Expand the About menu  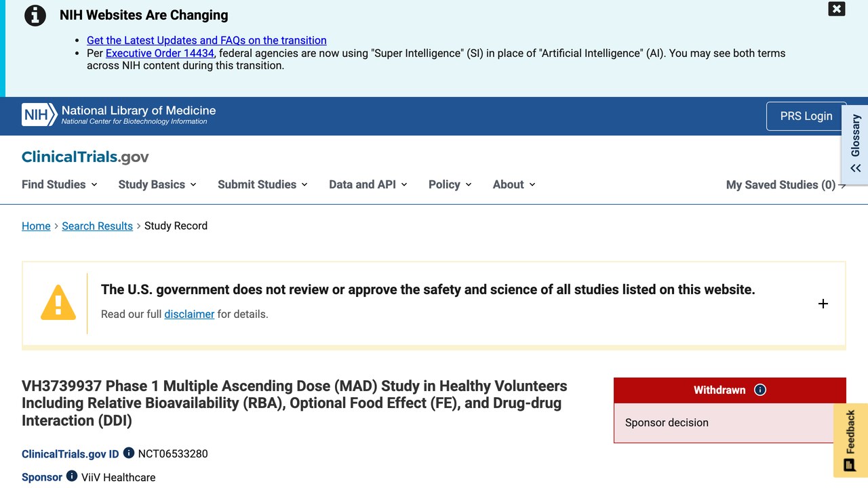(x=514, y=184)
